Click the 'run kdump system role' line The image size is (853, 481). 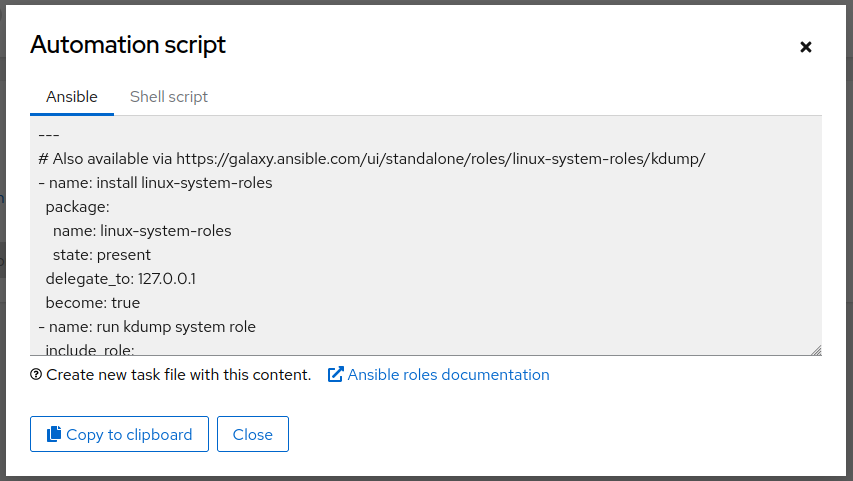147,327
